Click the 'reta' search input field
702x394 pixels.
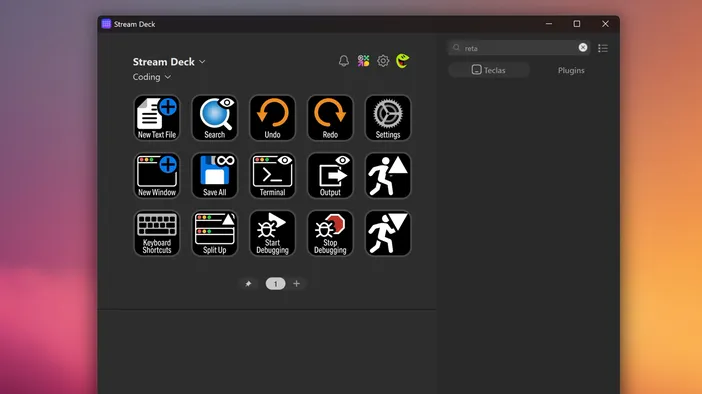(x=518, y=48)
